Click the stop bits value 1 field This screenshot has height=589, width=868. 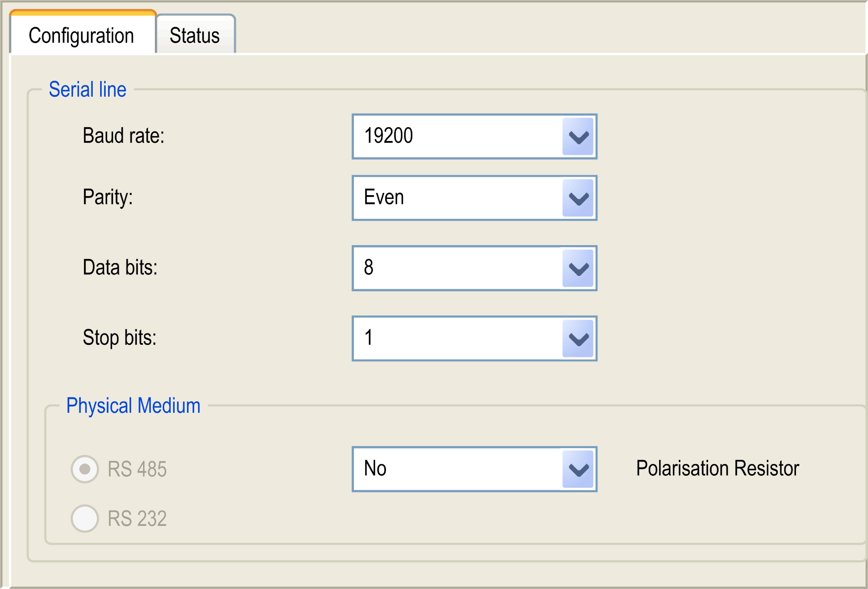[457, 339]
